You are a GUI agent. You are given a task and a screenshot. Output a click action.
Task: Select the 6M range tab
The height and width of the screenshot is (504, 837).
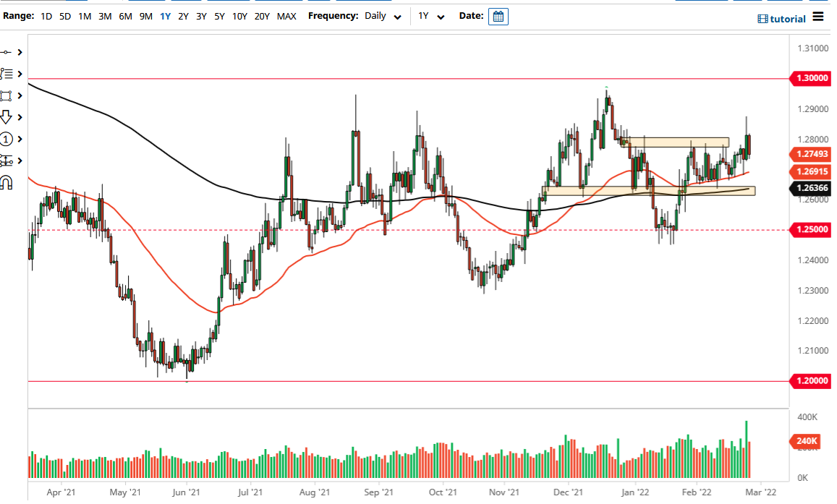click(124, 15)
